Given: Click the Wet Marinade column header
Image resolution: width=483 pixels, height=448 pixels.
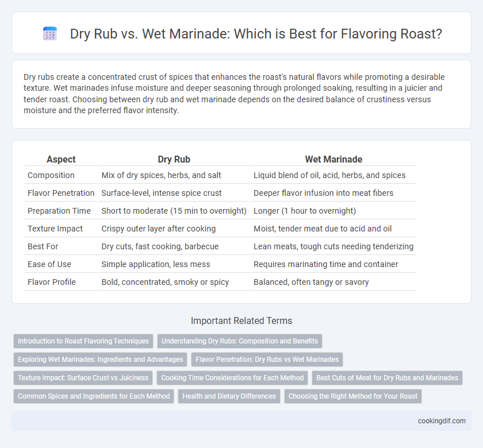Looking at the screenshot, I should coord(333,159).
